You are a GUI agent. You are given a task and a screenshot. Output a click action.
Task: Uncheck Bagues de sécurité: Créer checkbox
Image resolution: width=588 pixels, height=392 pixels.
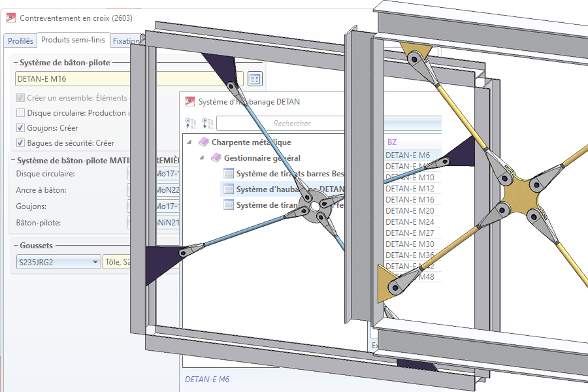pyautogui.click(x=21, y=143)
